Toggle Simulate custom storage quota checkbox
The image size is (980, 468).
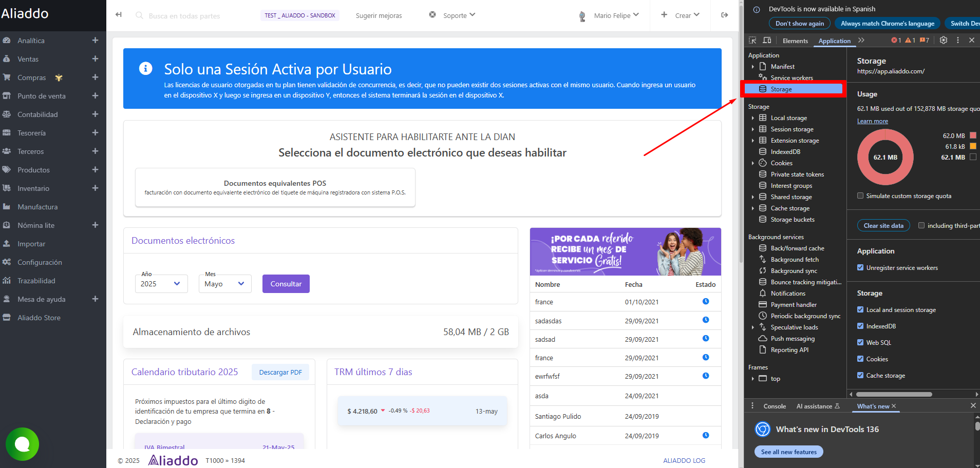coord(860,196)
